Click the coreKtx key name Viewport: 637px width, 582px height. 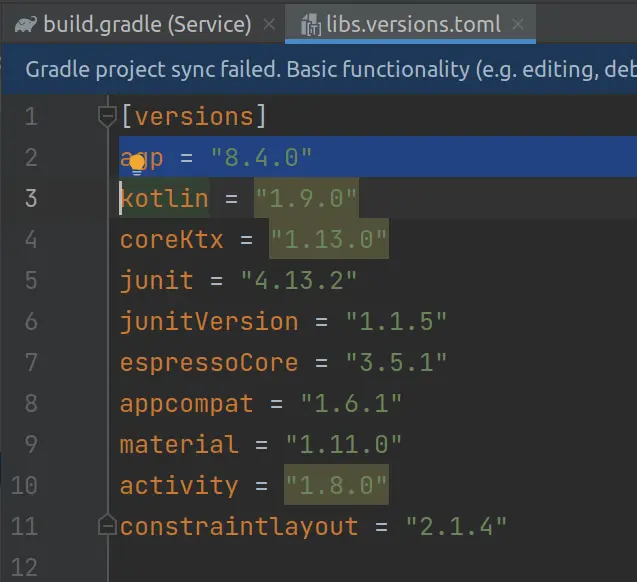pyautogui.click(x=171, y=240)
